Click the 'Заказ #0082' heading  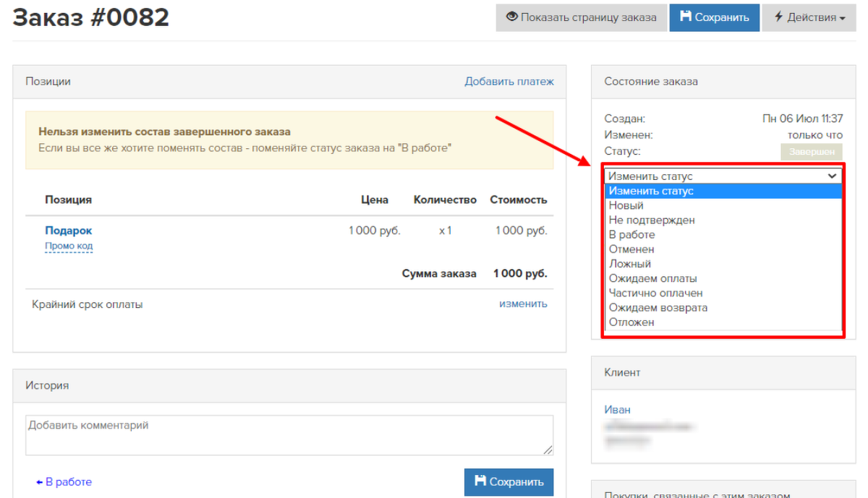pyautogui.click(x=91, y=17)
